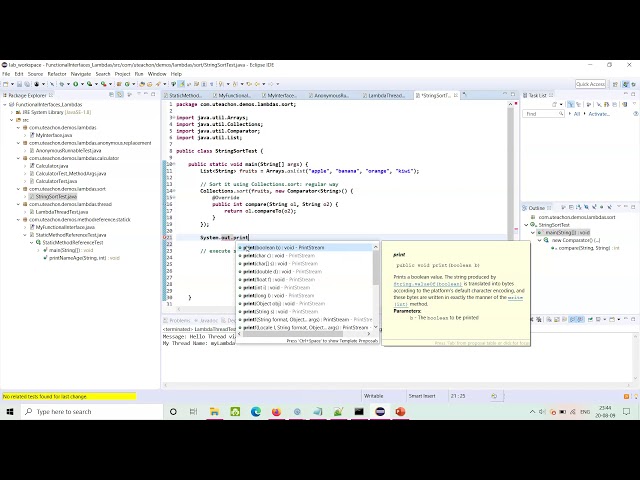This screenshot has height=480, width=640.
Task: Collapse the src folder node
Action: (12, 120)
